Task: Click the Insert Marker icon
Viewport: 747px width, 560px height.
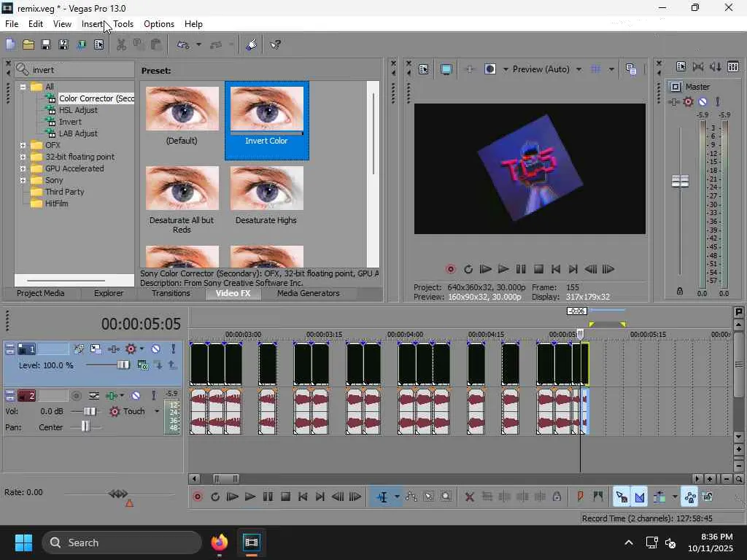Action: coord(580,497)
